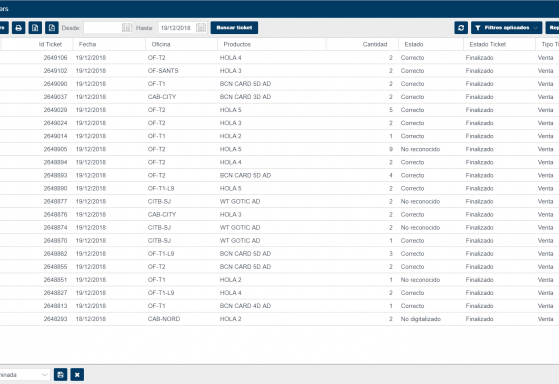Select ticket id 2648890
The width and height of the screenshot is (559, 384).
(55, 188)
